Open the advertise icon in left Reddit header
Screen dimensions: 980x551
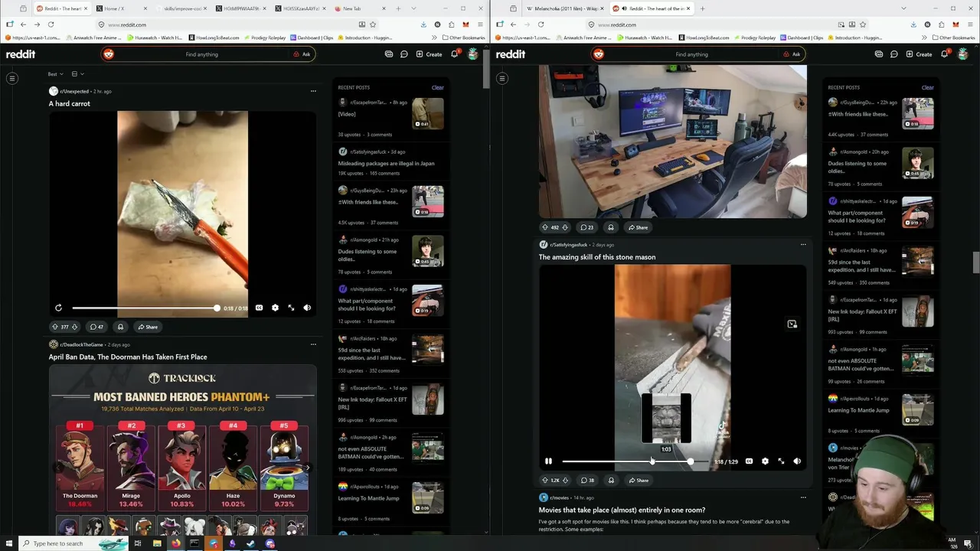pyautogui.click(x=389, y=54)
